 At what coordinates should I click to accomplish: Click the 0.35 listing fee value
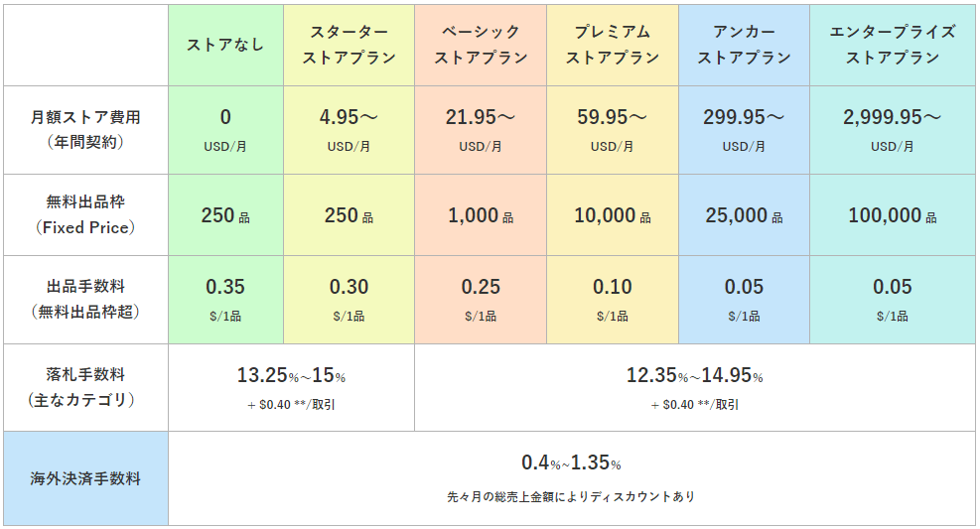[x=225, y=288]
